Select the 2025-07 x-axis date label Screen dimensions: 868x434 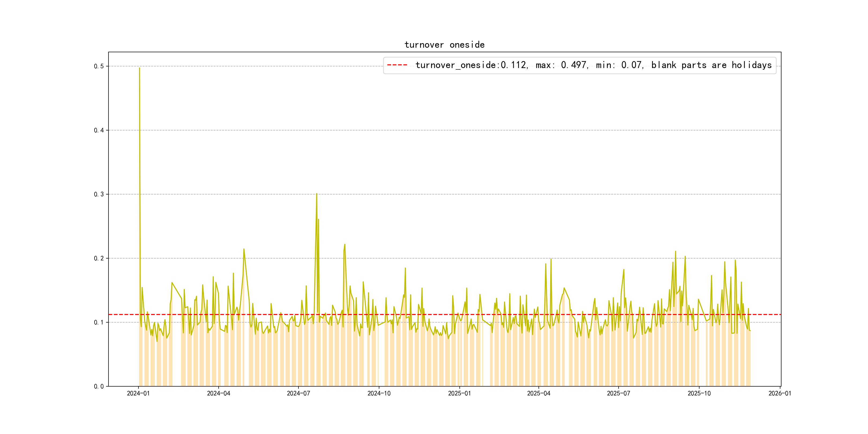618,394
